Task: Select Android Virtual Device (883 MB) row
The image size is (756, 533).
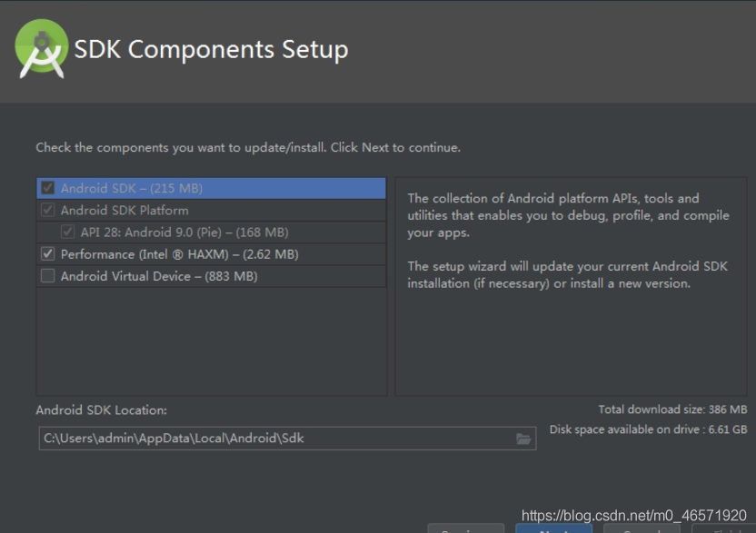Action: (211, 276)
